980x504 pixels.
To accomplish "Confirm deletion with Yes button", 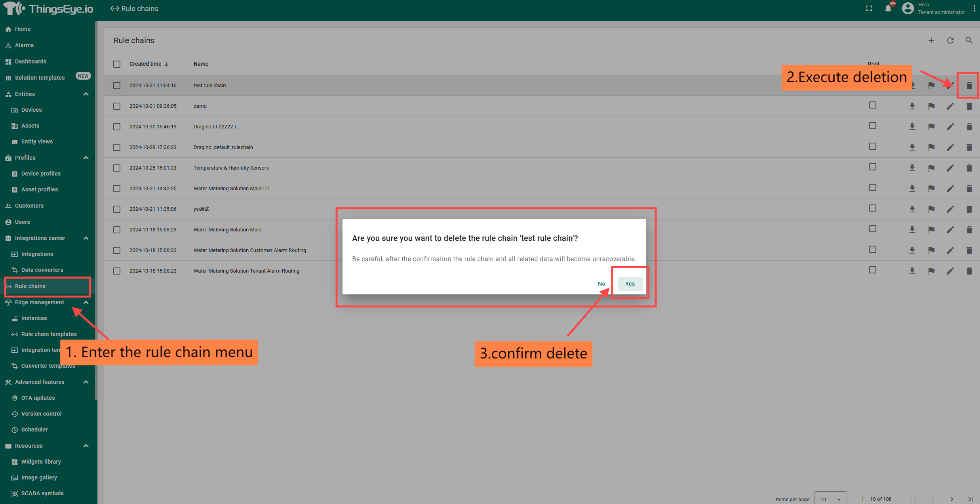I will coord(630,284).
